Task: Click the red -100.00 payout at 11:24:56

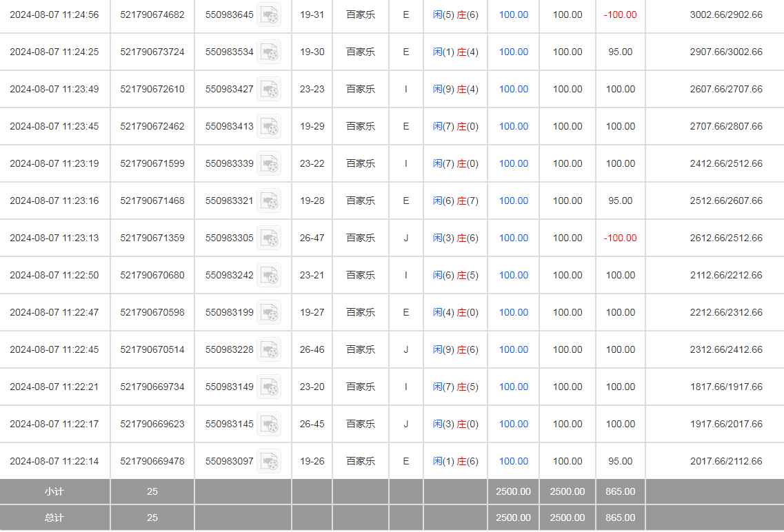Action: pyautogui.click(x=620, y=14)
